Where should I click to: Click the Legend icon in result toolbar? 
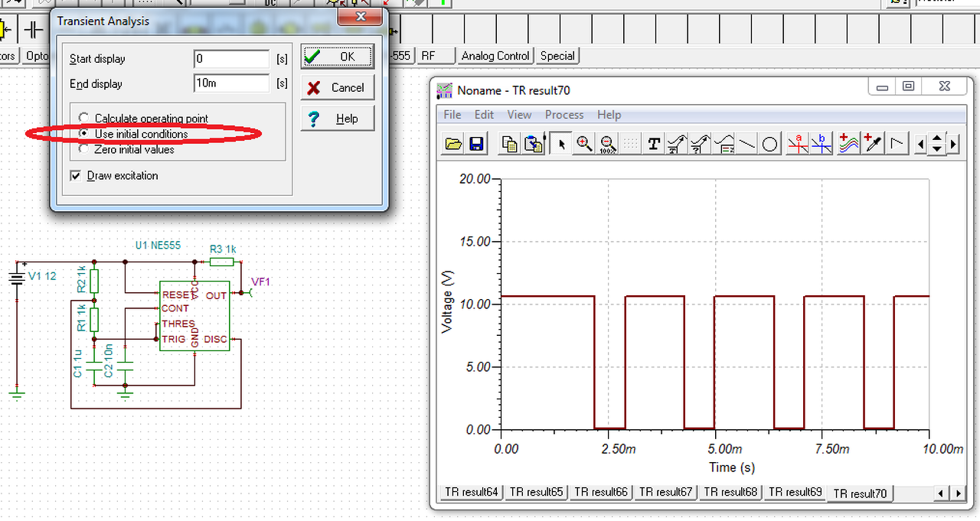(724, 144)
